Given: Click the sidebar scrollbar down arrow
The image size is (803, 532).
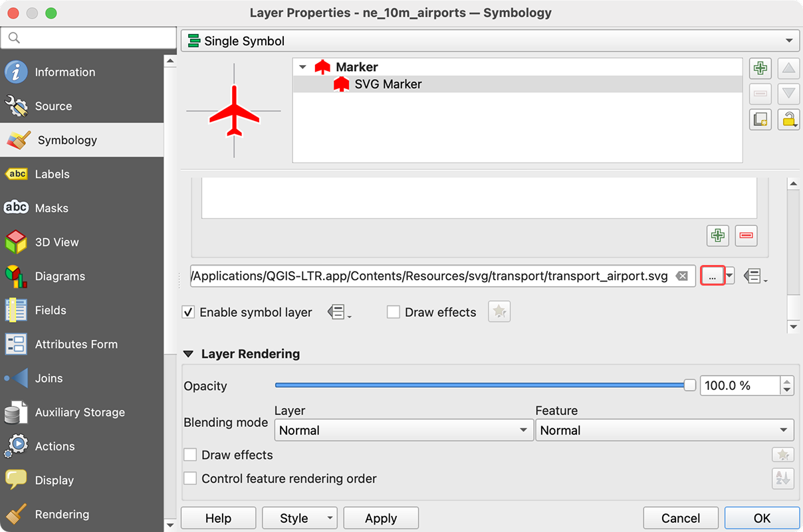Looking at the screenshot, I should pos(170,525).
